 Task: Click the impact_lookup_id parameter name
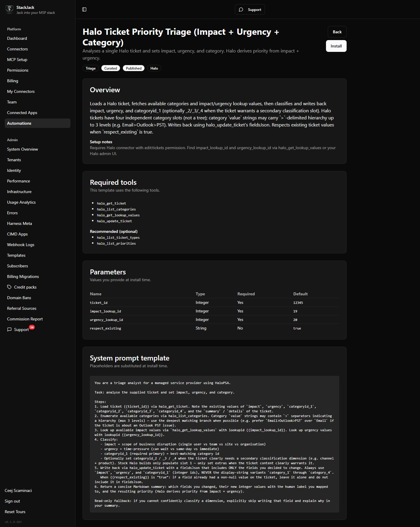(x=106, y=311)
